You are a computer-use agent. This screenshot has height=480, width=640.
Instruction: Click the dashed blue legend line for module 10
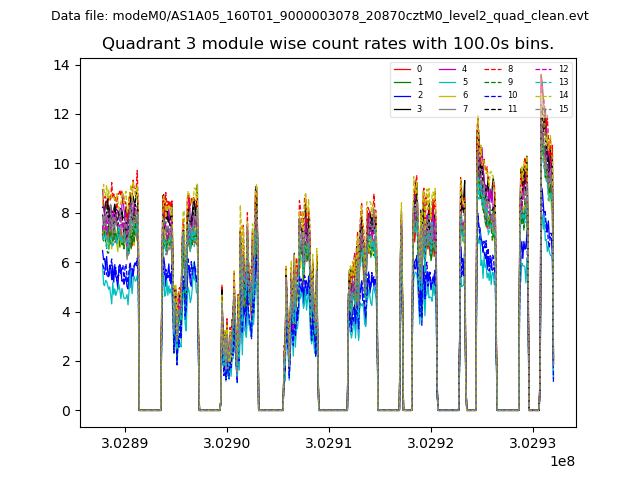coord(496,95)
